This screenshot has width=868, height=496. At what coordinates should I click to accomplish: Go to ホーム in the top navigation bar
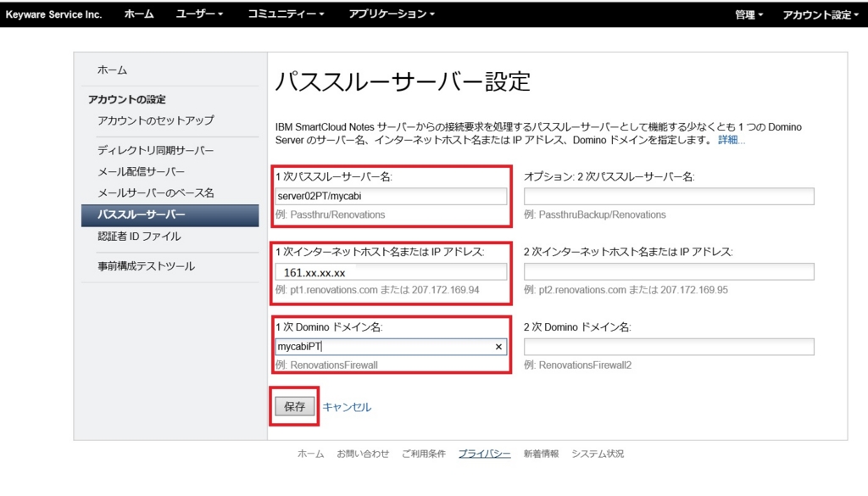click(139, 14)
